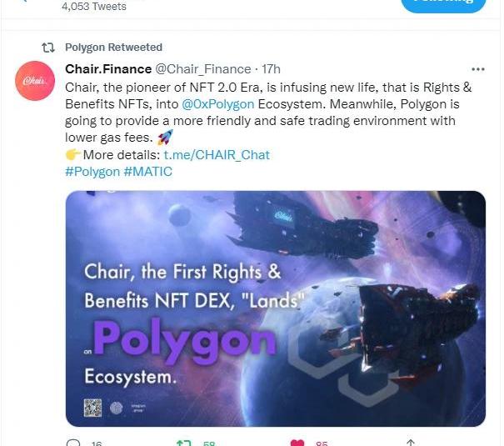Click the green retweet icon
Viewport: 504px width, 446px height.
click(x=184, y=443)
